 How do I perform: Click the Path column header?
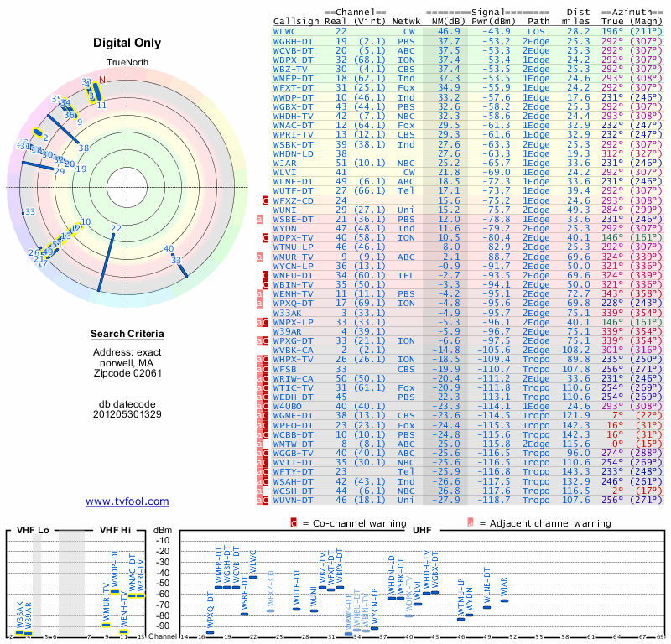538,22
